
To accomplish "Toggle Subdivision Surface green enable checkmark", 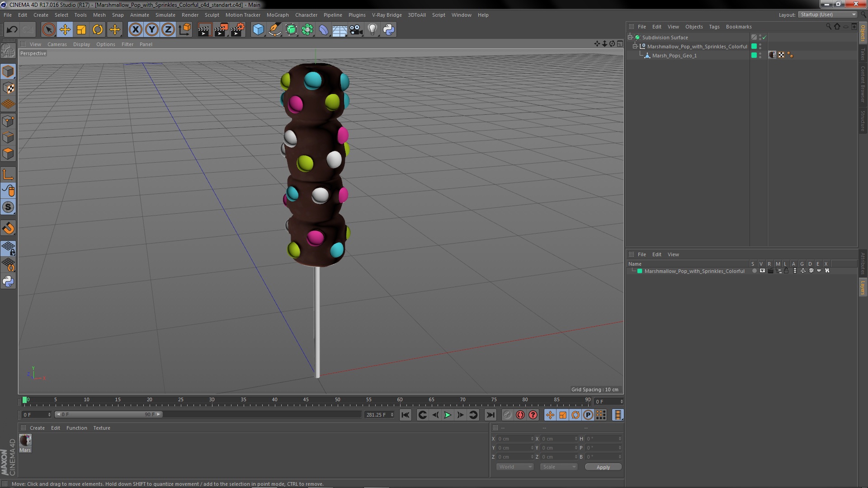I will 764,38.
